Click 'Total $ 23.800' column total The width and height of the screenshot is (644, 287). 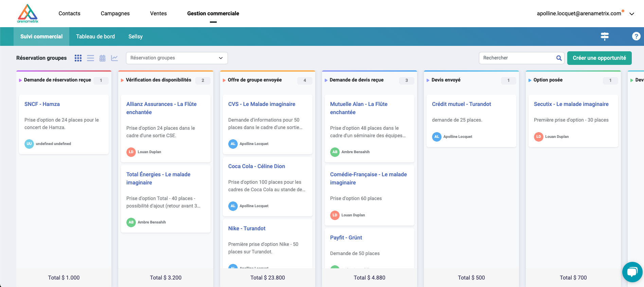click(x=268, y=277)
